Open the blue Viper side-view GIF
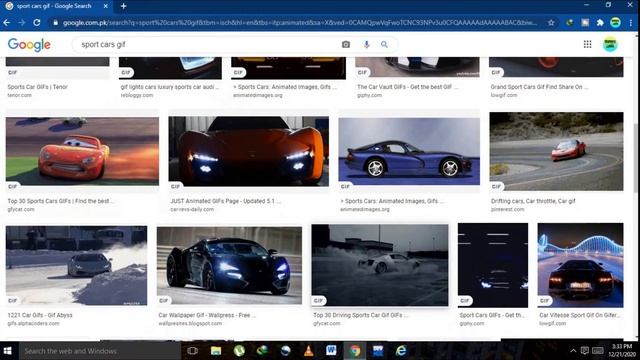This screenshot has height=360, width=640. pos(409,151)
